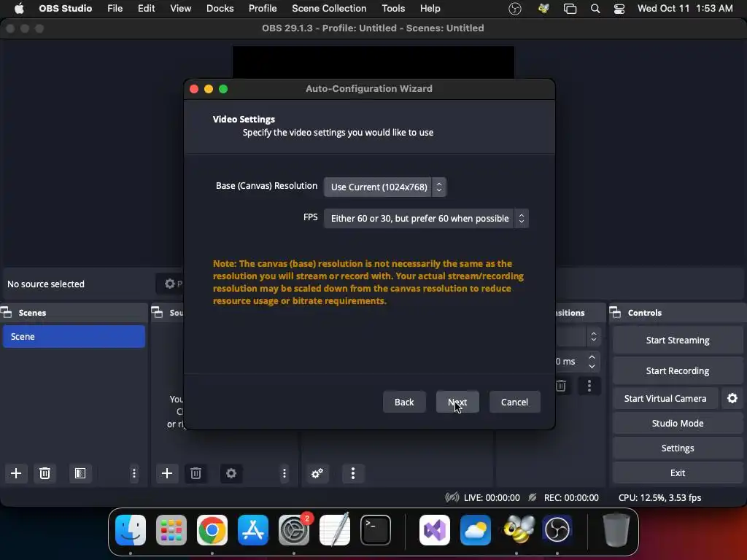Open System Settings from the Dock
Image resolution: width=747 pixels, height=560 pixels.
point(294,530)
